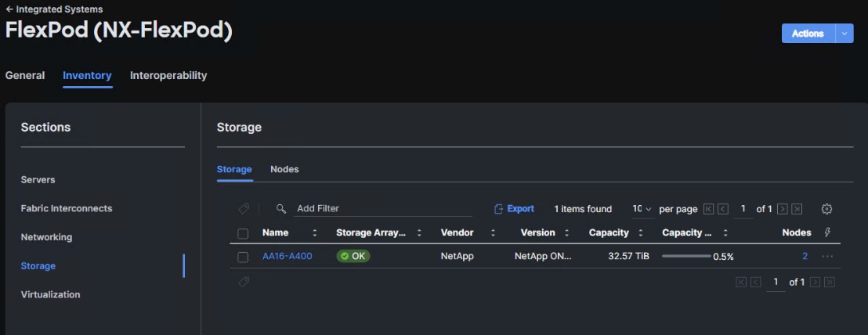This screenshot has width=868, height=335.
Task: Expand the Actions dropdown arrow
Action: pyautogui.click(x=844, y=34)
